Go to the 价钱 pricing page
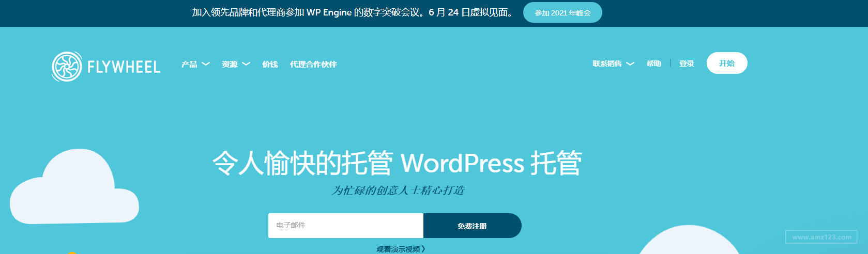This screenshot has width=868, height=254. point(270,64)
